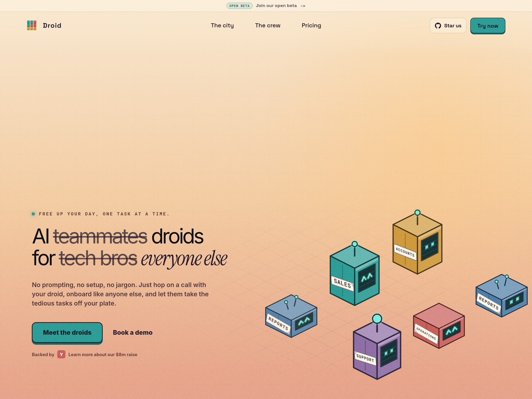Click the struck-through words tech bros
This screenshot has height=399, width=532.
(98, 258)
